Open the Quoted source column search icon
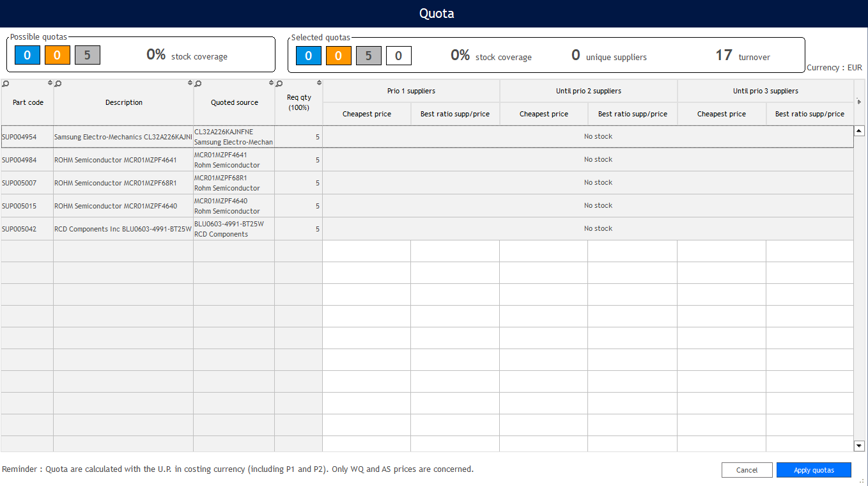 (198, 83)
